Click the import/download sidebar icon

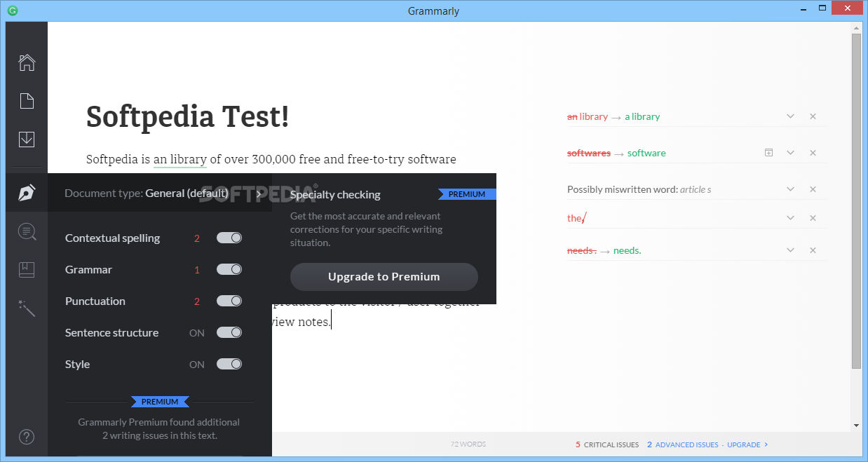(x=27, y=139)
